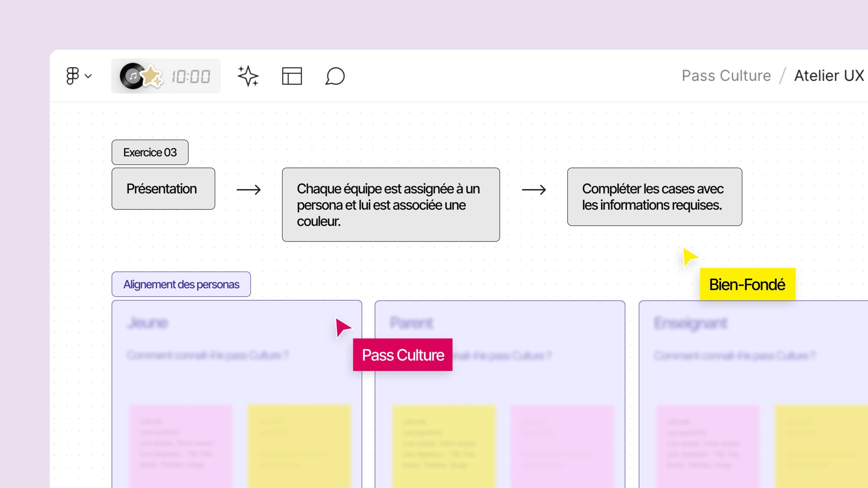This screenshot has height=488, width=868.
Task: Select the pink sticky note in Jeune
Action: pos(181,446)
